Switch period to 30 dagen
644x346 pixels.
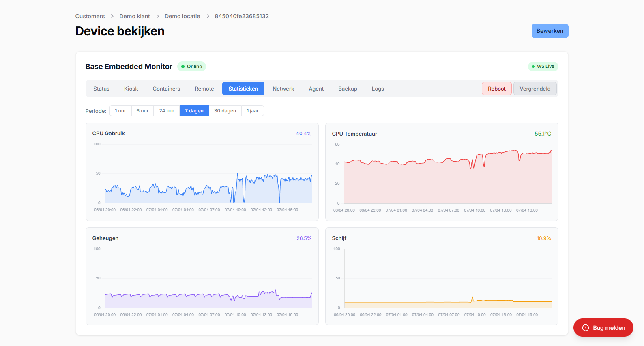click(x=225, y=111)
